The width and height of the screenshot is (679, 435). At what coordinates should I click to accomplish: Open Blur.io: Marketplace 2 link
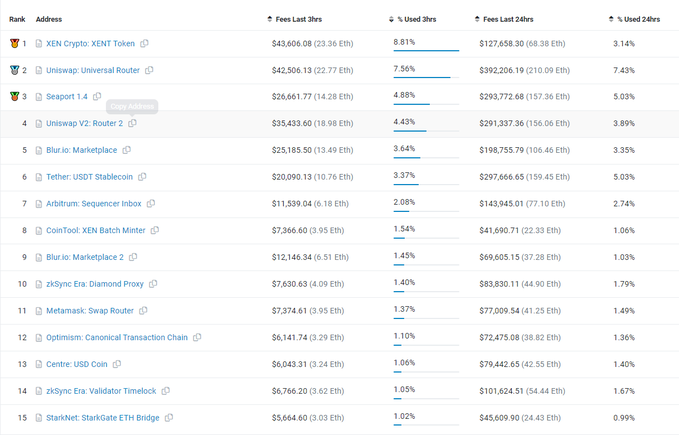[85, 257]
